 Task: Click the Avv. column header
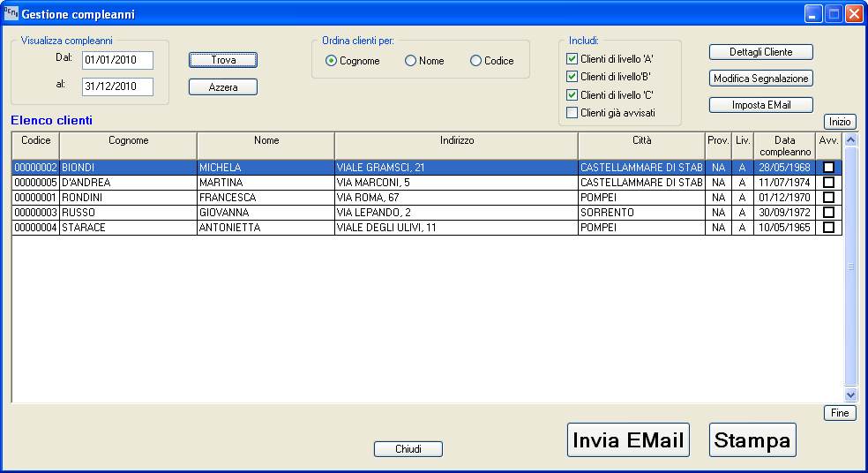click(828, 146)
